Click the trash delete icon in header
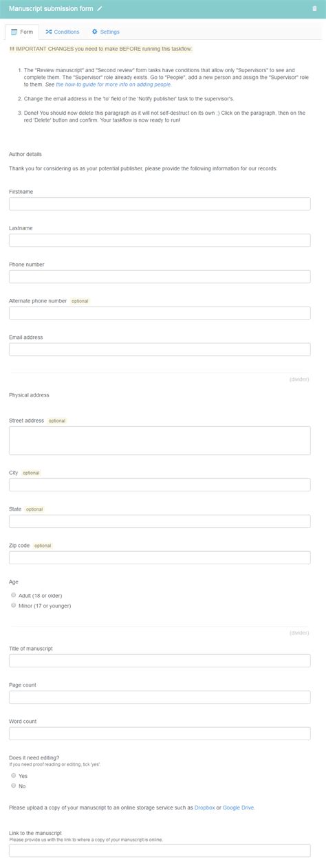 (x=314, y=8)
